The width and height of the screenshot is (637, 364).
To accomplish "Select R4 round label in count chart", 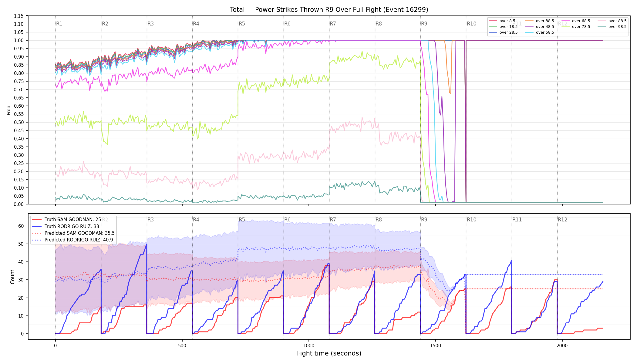I will tap(196, 220).
